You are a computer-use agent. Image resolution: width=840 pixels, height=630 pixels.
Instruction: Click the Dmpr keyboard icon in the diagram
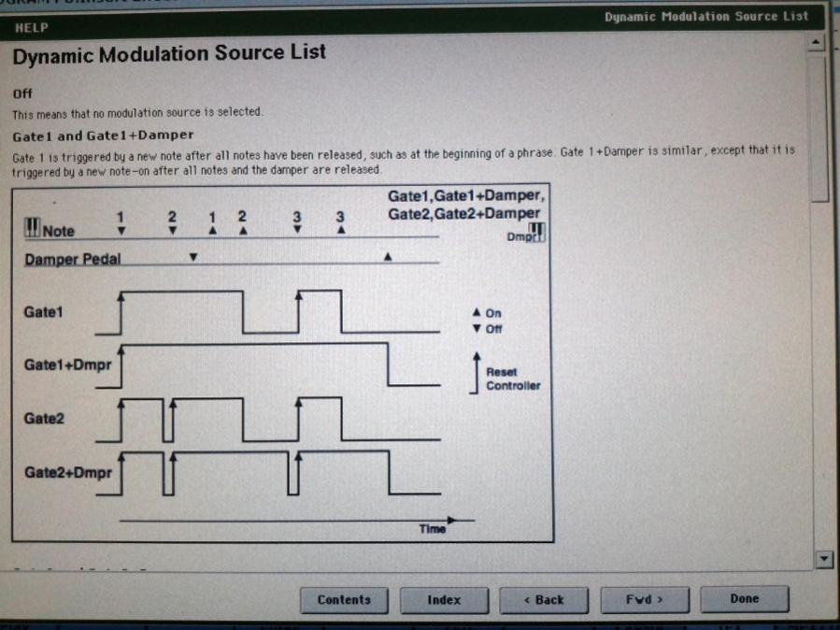pyautogui.click(x=537, y=233)
